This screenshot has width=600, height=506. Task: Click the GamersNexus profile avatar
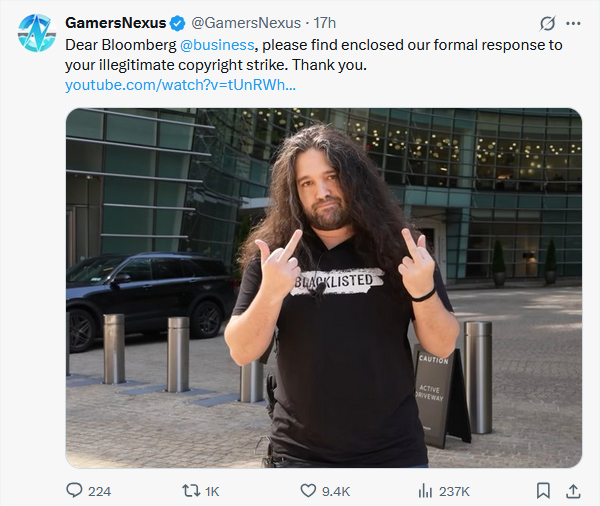[x=37, y=33]
